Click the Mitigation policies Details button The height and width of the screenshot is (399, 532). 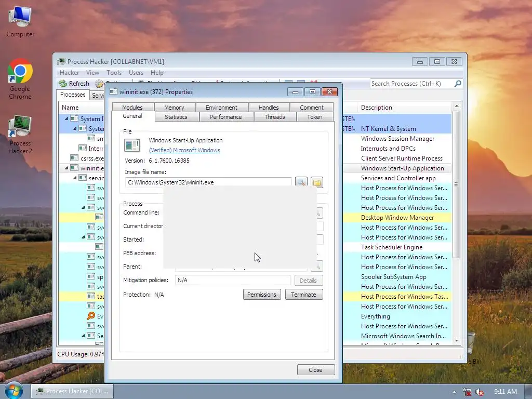pyautogui.click(x=308, y=281)
